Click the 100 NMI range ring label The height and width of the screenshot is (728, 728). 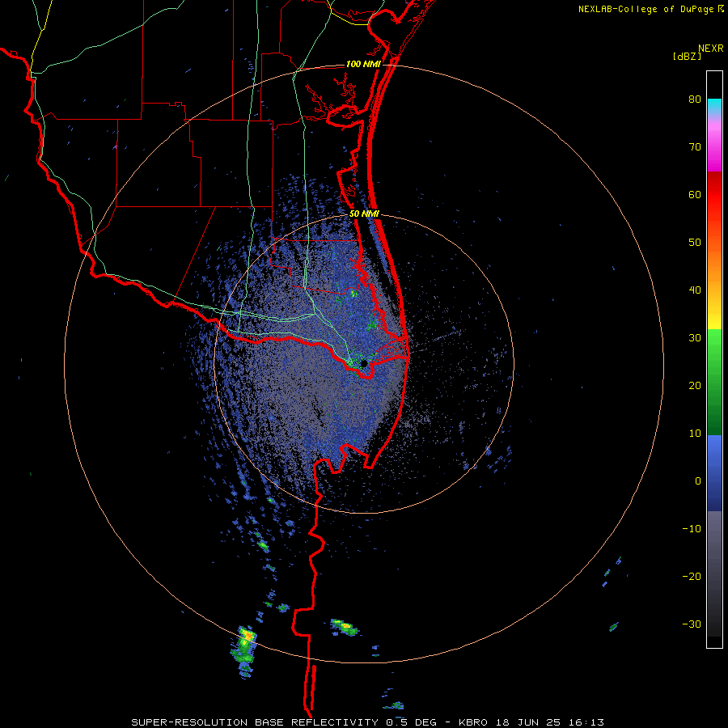tap(363, 64)
